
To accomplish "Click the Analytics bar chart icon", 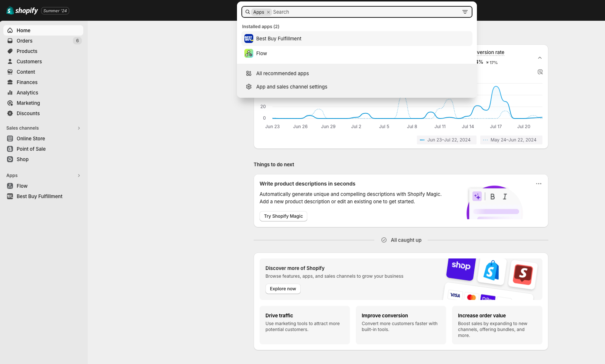I will tap(10, 93).
